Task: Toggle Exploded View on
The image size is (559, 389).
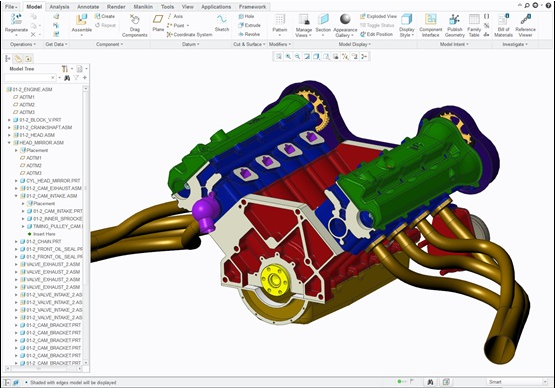Action: coord(378,16)
